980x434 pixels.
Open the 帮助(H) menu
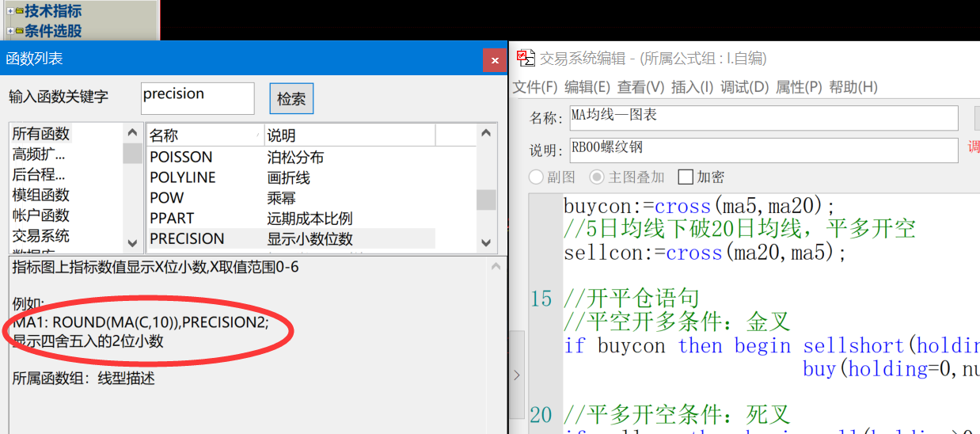pyautogui.click(x=853, y=87)
